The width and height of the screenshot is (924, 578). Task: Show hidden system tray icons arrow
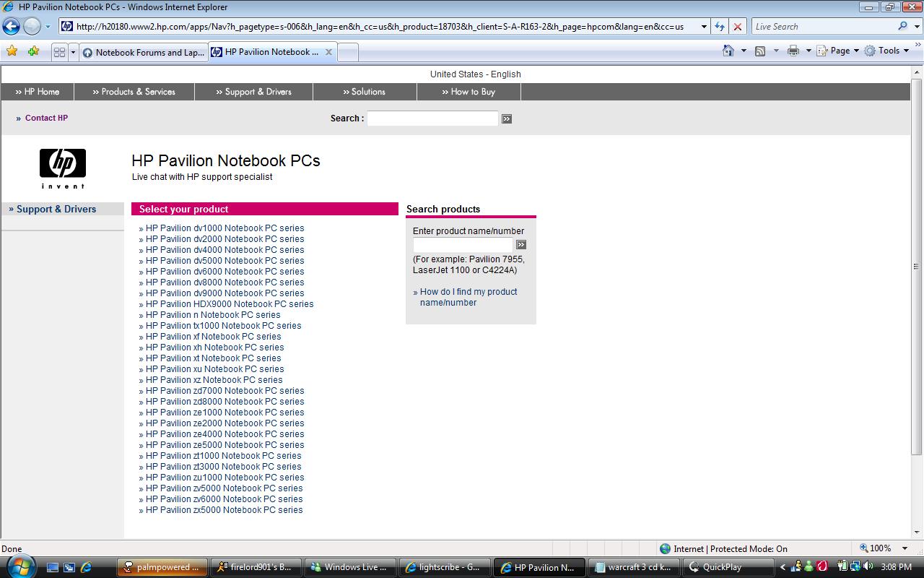pyautogui.click(x=783, y=567)
